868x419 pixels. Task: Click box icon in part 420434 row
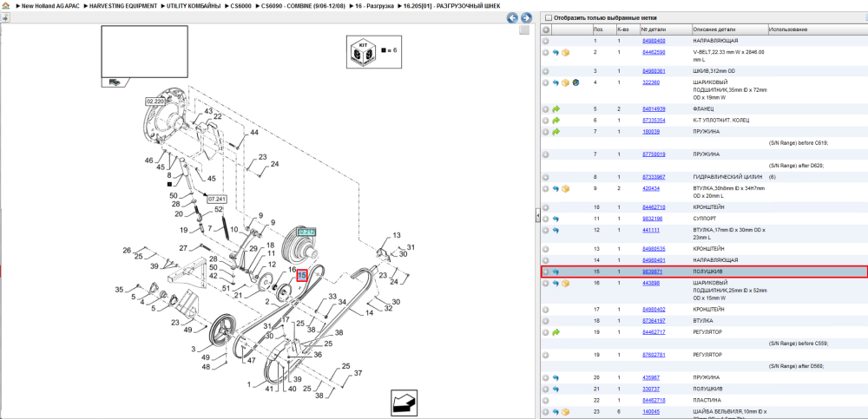(565, 189)
